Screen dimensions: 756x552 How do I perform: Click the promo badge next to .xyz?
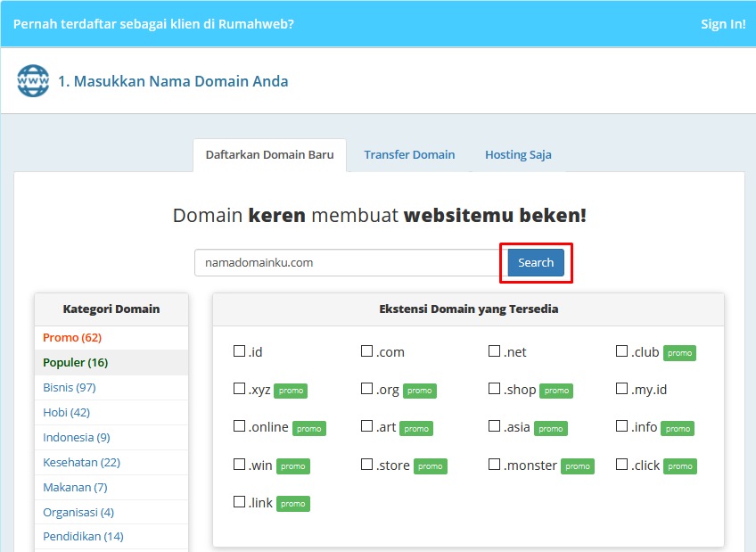pos(292,390)
